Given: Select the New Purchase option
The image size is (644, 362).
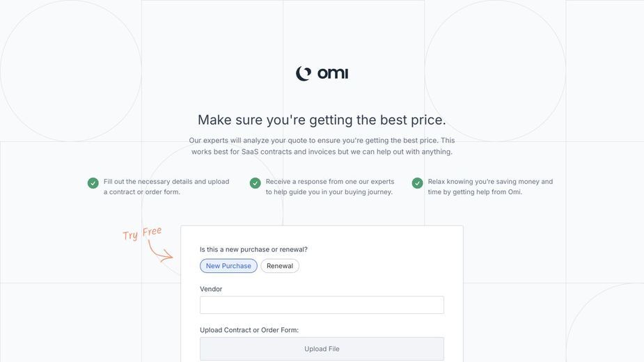Looking at the screenshot, I should coord(228,266).
